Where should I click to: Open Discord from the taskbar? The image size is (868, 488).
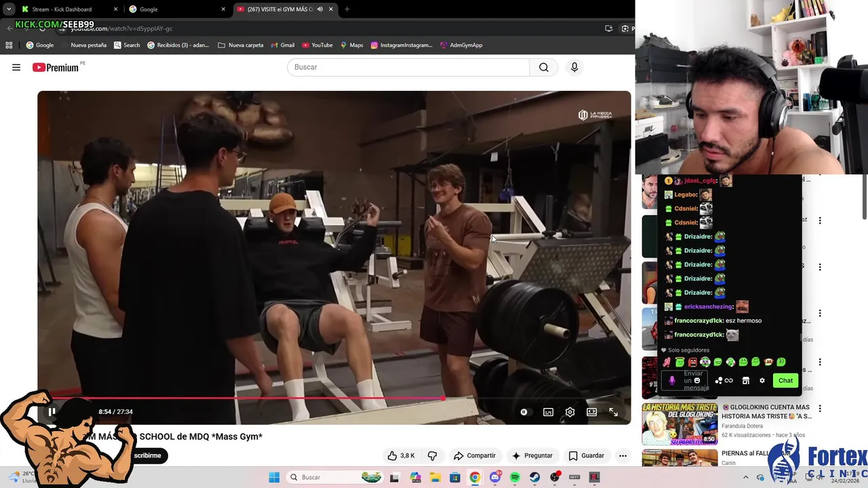495,477
